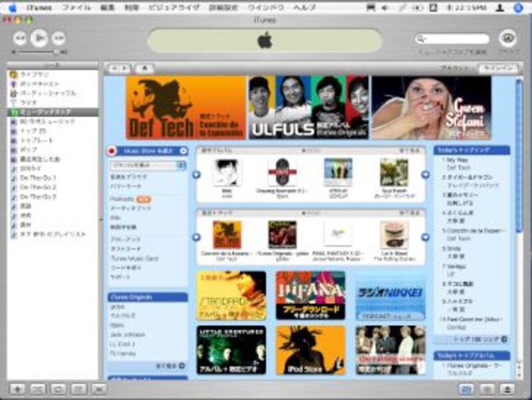Open Jack Johnson under iTunes Originals
This screenshot has width=532, height=400.
[x=127, y=335]
